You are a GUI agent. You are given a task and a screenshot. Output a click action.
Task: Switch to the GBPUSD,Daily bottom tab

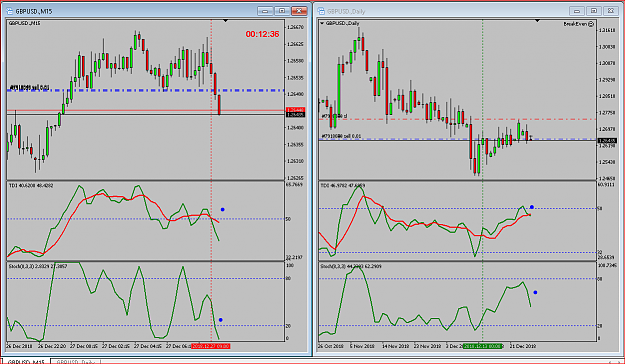tap(75, 362)
